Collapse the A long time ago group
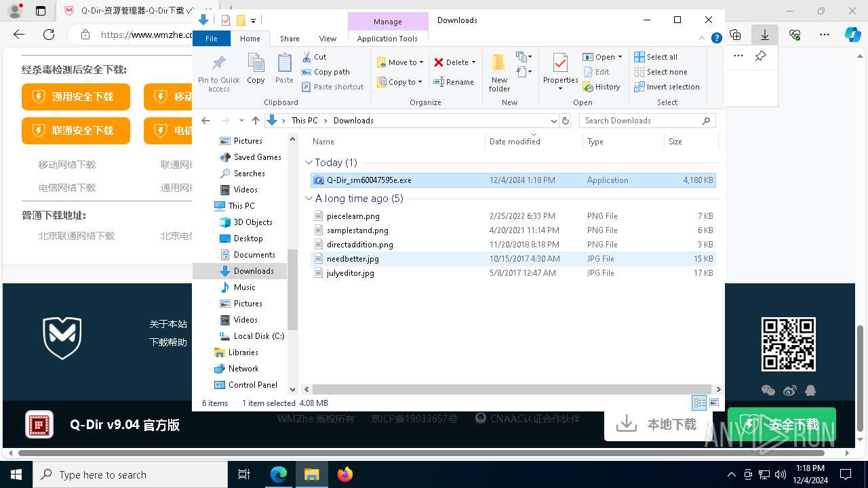 pos(309,199)
